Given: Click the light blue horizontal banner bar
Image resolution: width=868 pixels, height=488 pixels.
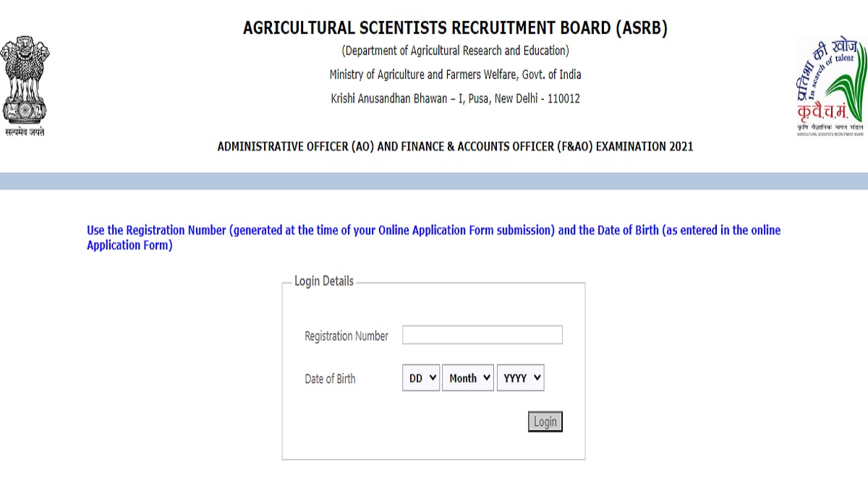Looking at the screenshot, I should (x=434, y=181).
